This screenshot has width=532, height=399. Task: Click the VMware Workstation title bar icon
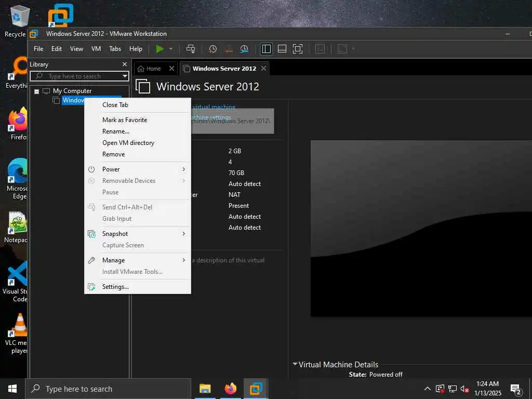[34, 34]
